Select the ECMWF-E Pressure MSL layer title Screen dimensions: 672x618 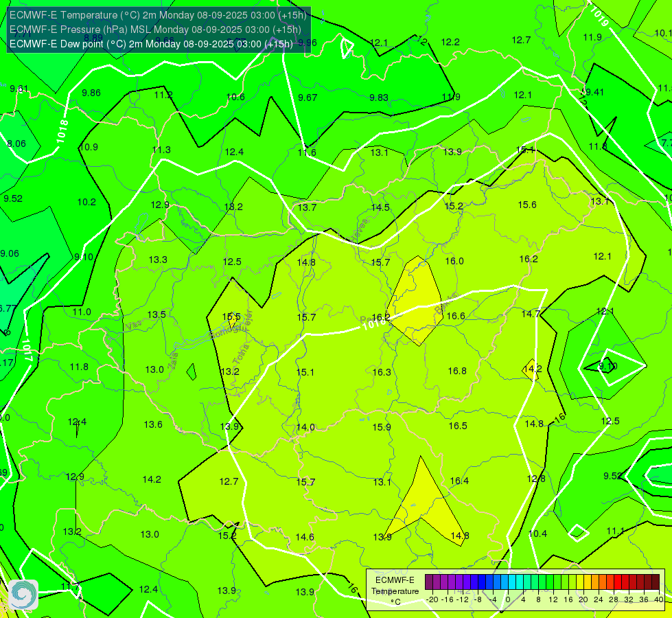155,30
